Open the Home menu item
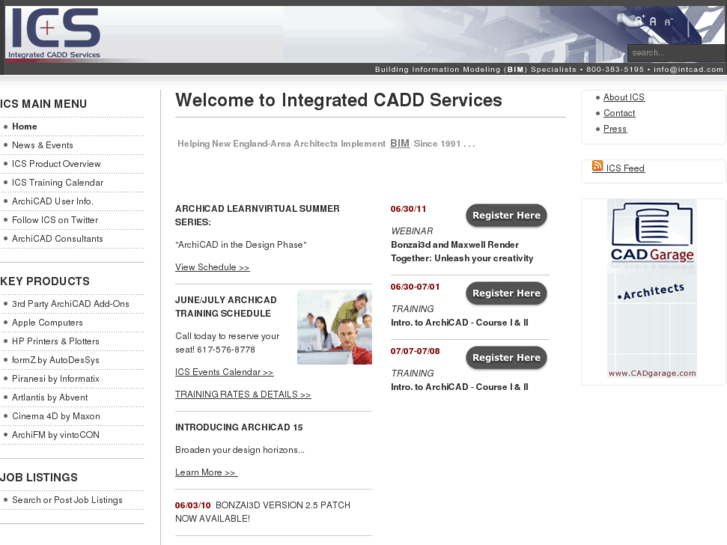Screen dimensions: 727x545 point(25,127)
